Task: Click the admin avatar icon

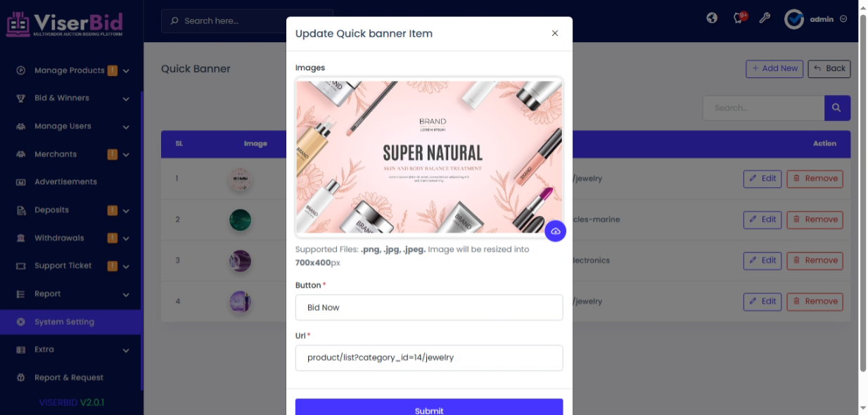Action: pos(794,19)
